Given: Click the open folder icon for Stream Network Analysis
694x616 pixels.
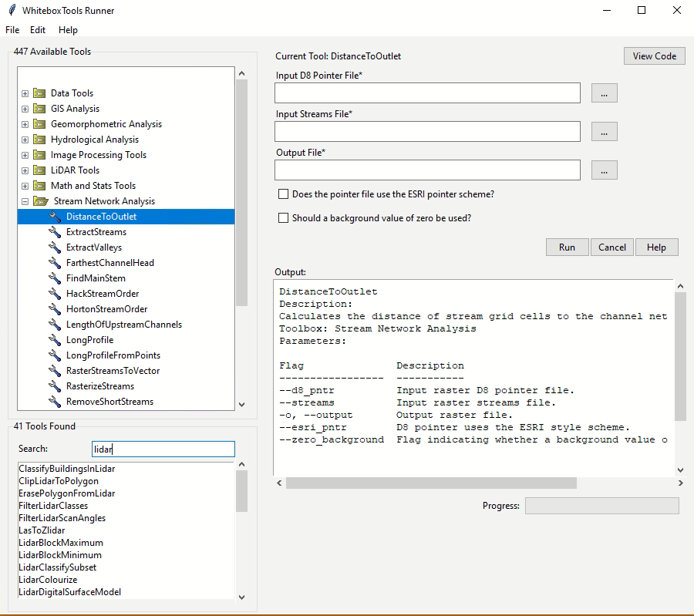Looking at the screenshot, I should pos(41,201).
